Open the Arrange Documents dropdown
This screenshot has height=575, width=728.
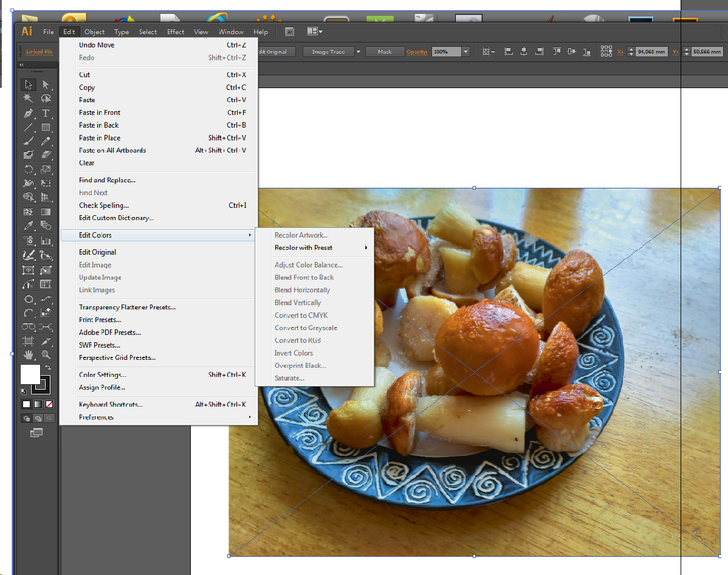click(315, 32)
